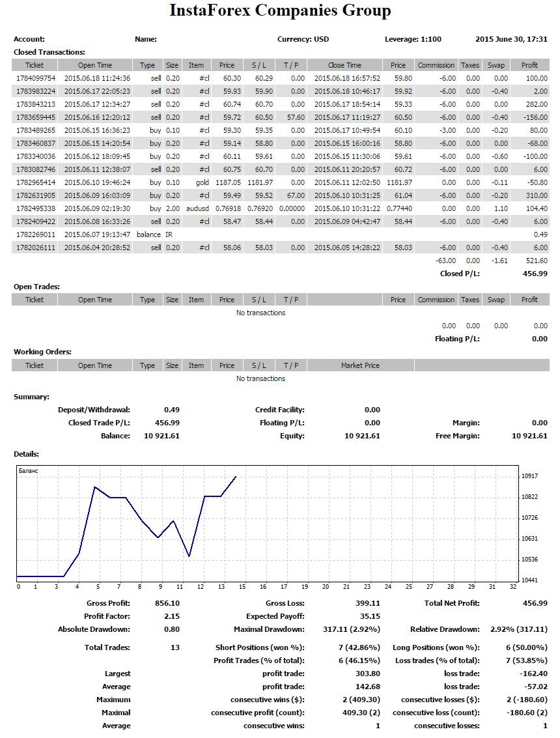Select ticket number 1783659445
Viewport: 560px width, 738px height.
click(x=36, y=117)
